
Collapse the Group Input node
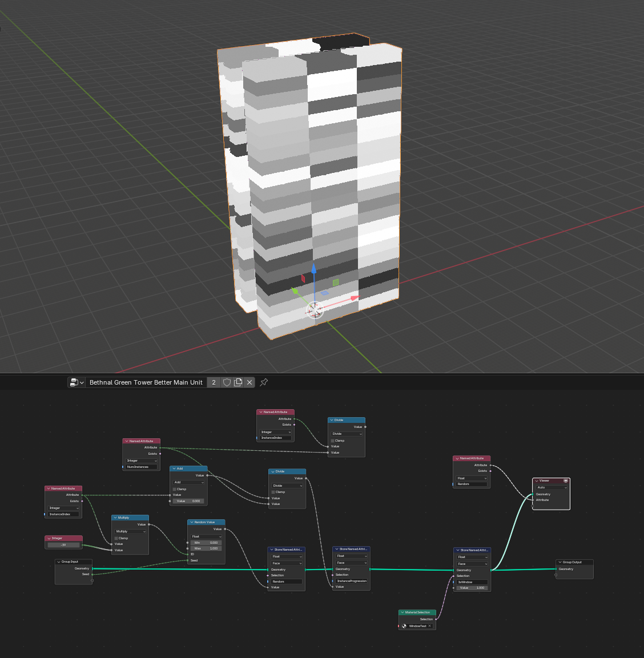coord(59,562)
